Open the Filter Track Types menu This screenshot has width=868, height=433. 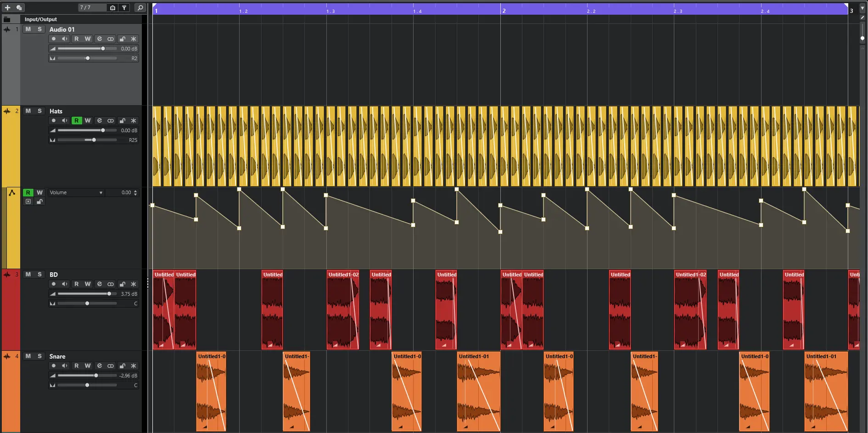124,8
